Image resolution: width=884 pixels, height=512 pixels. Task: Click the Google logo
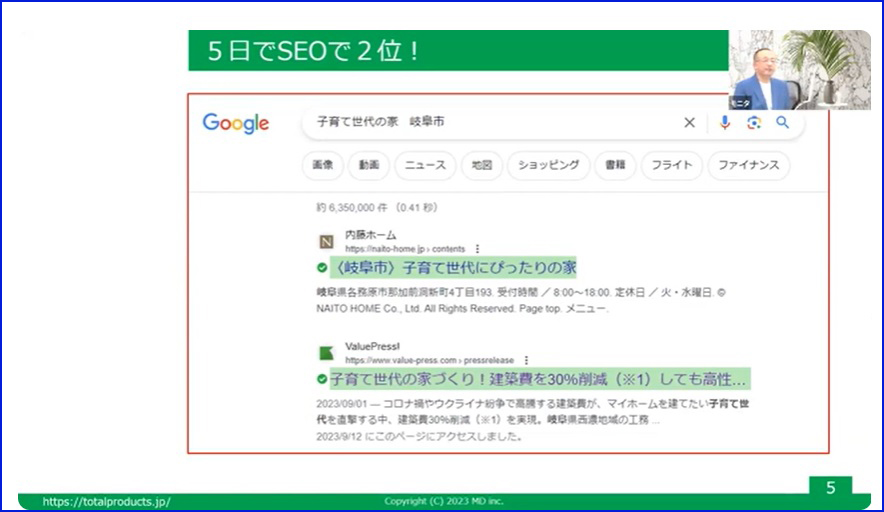point(236,123)
